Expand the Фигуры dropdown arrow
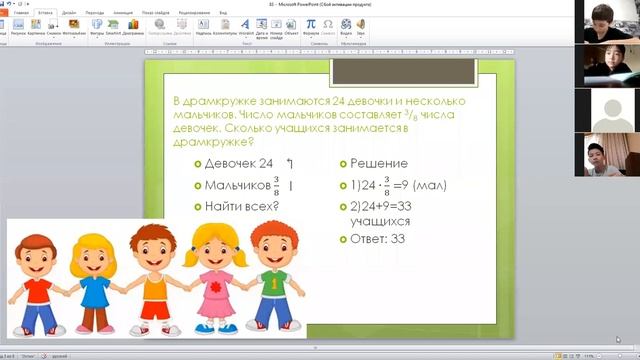640x360 pixels. point(97,38)
